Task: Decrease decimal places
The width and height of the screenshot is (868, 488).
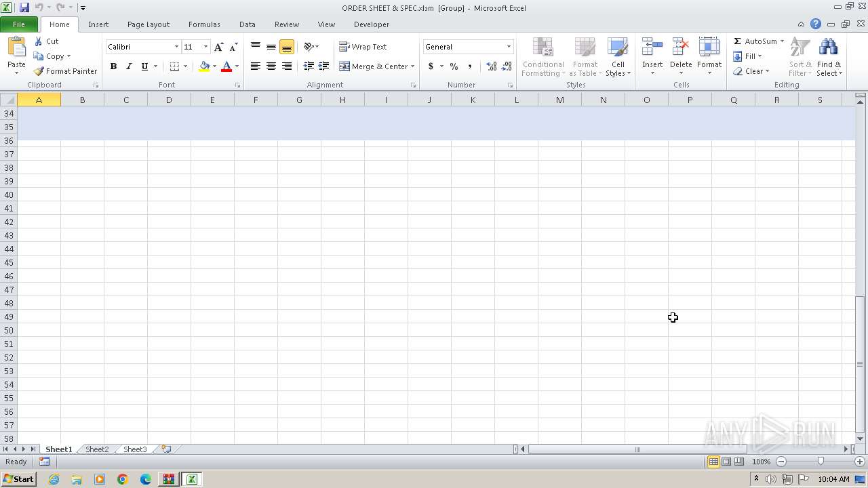Action: [x=507, y=66]
